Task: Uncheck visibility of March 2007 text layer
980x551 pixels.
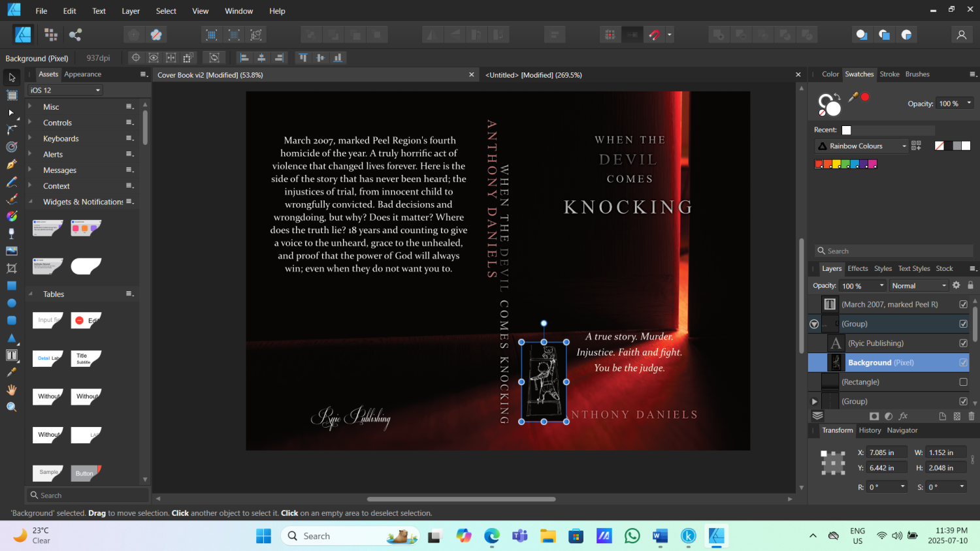Action: 963,304
